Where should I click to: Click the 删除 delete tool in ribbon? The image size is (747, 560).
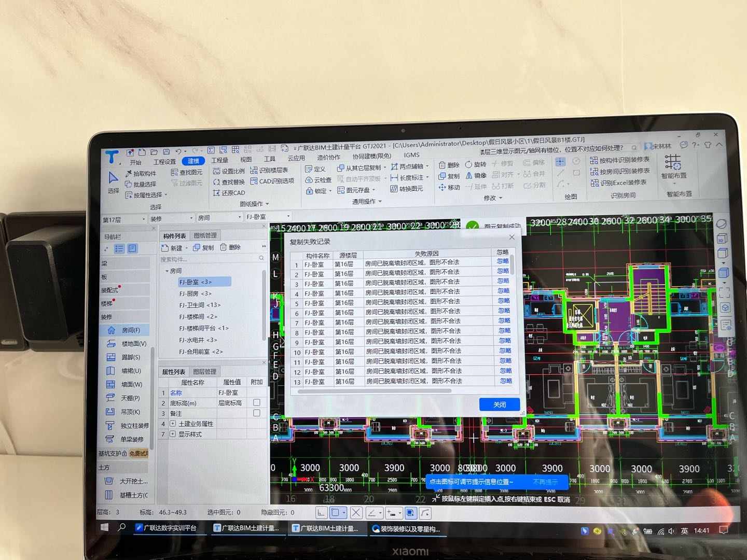449,165
